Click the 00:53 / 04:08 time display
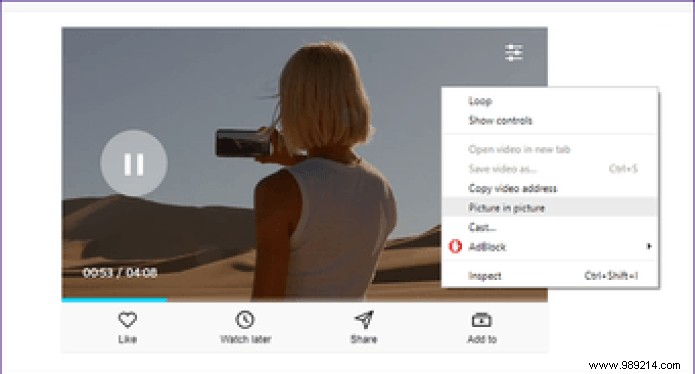This screenshot has width=695, height=374. click(x=120, y=273)
